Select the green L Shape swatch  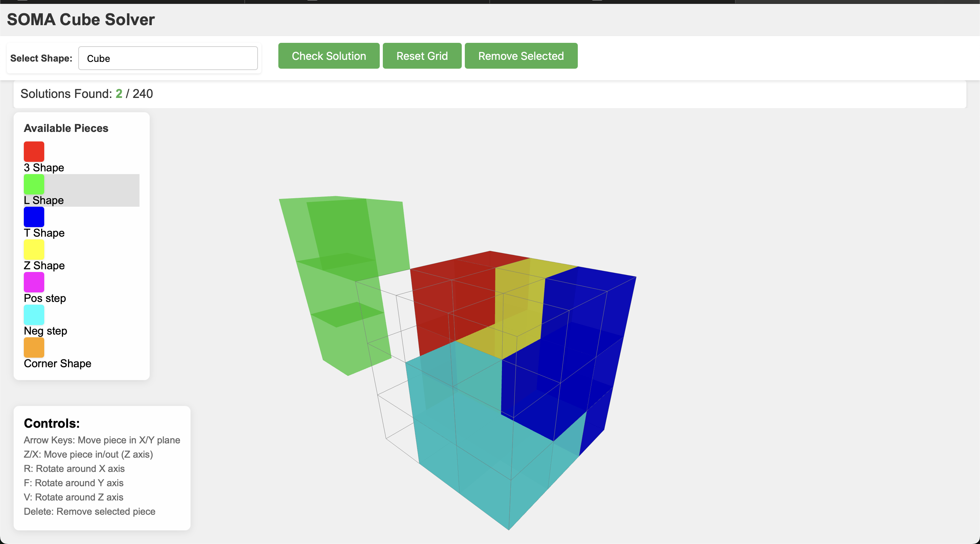click(34, 184)
